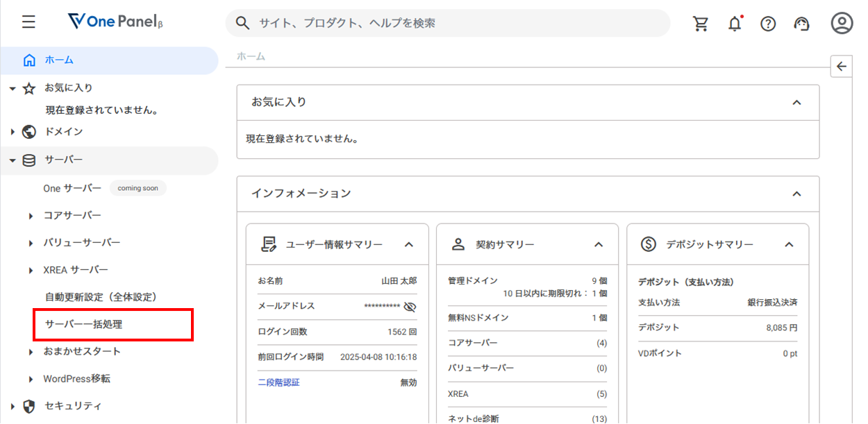Select ホーム in the sidebar
This screenshot has width=868, height=424.
tap(59, 60)
